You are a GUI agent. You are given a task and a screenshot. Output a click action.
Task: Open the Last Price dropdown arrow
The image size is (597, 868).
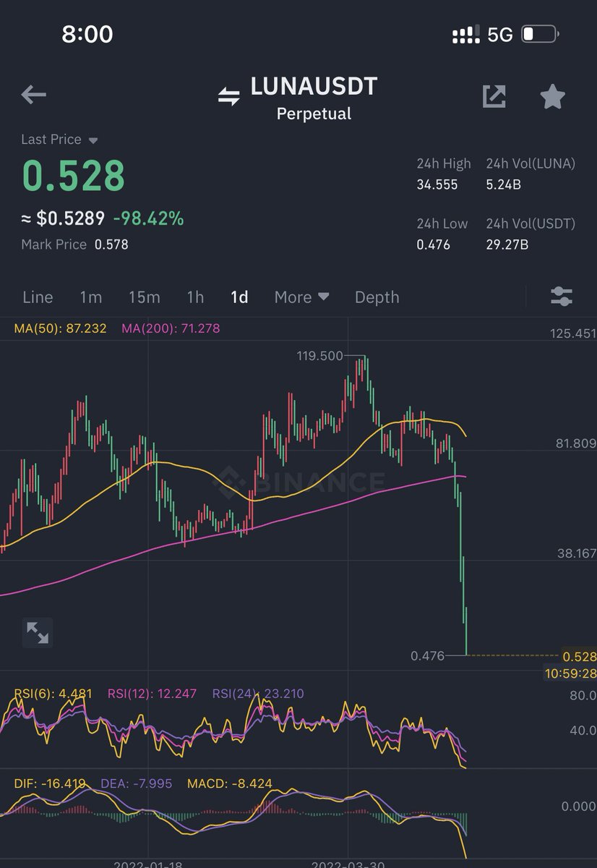pos(93,140)
